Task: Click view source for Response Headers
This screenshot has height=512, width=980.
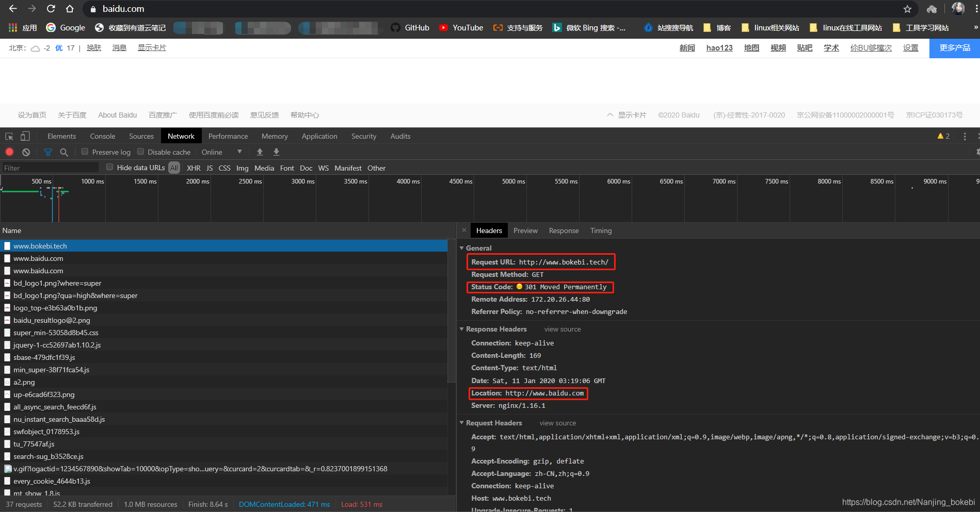Action: coord(562,329)
